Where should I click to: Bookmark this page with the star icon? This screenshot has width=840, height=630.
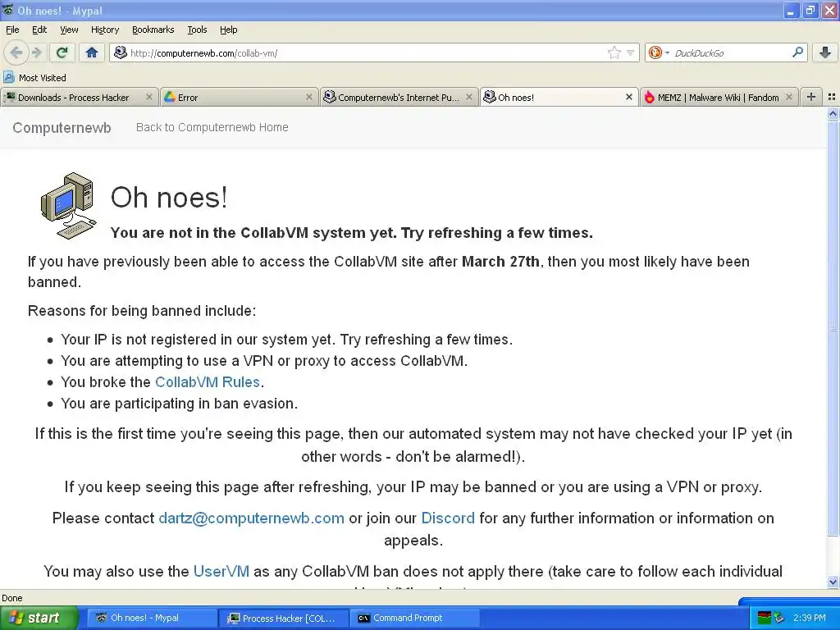614,52
